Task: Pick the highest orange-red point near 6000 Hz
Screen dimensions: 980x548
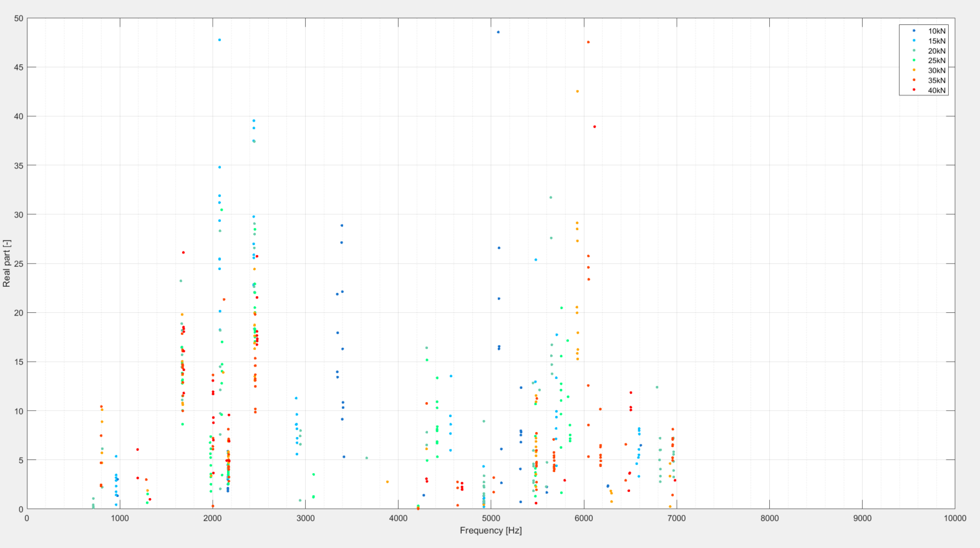Action: tap(588, 42)
